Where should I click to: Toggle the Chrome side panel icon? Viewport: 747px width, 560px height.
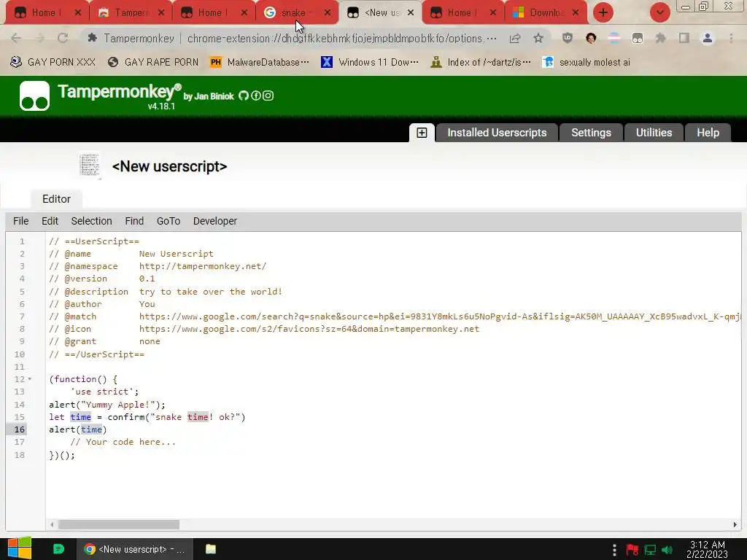(x=684, y=38)
